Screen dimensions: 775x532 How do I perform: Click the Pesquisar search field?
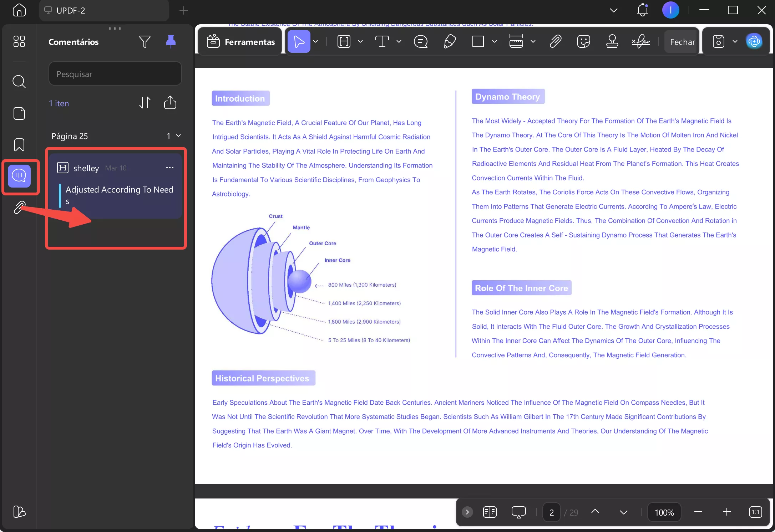115,74
